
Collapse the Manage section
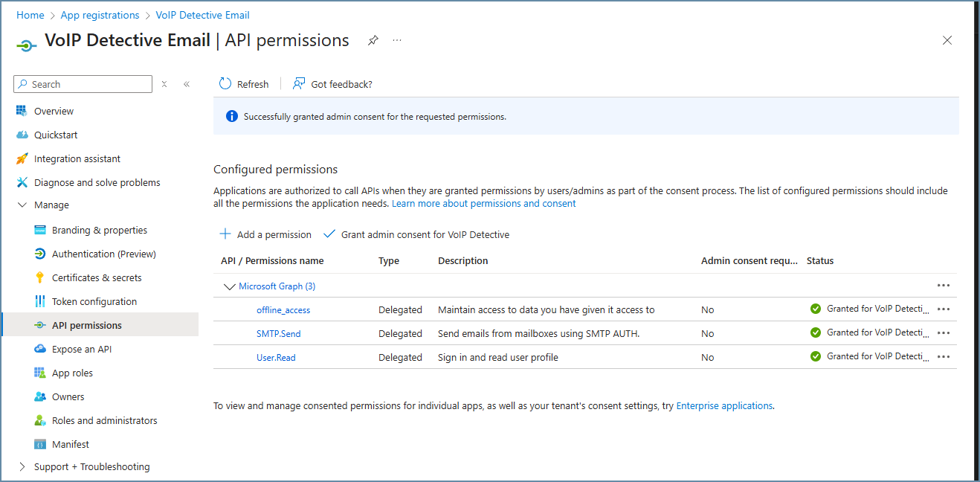click(22, 205)
